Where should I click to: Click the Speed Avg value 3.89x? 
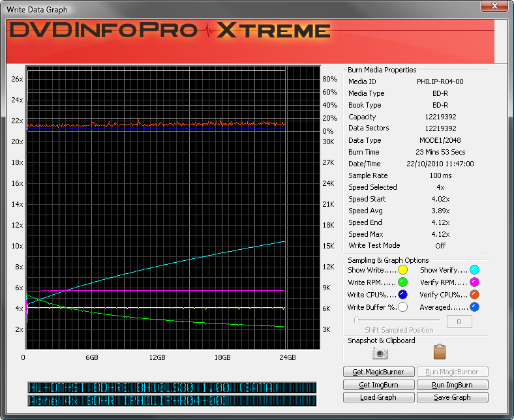click(x=440, y=211)
